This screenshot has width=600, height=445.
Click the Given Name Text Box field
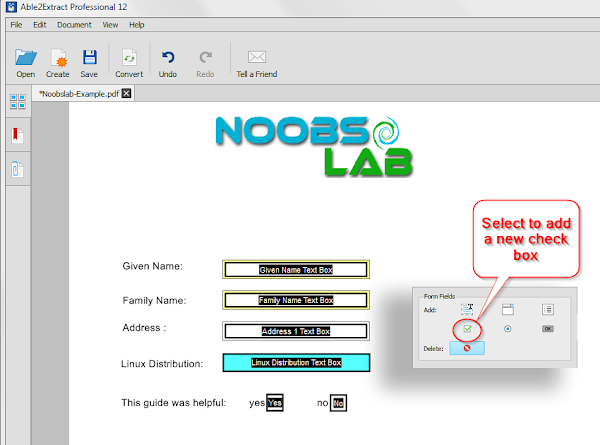296,269
